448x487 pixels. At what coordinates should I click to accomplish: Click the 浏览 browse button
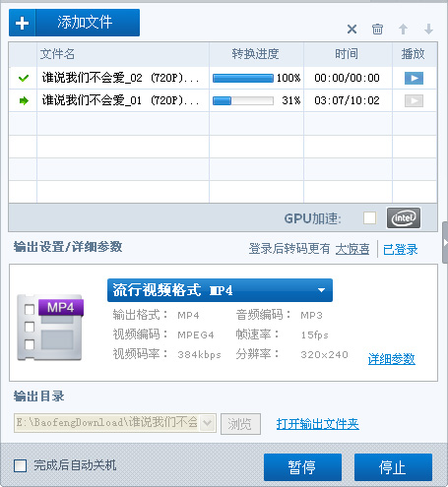(x=240, y=424)
